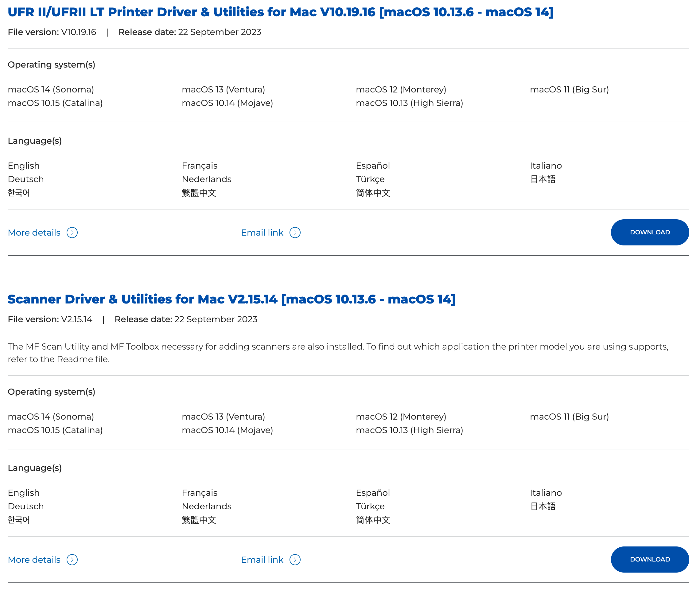Open the UFR II/UFRII LT Printer Driver title link
The width and height of the screenshot is (700, 591).
pos(280,12)
